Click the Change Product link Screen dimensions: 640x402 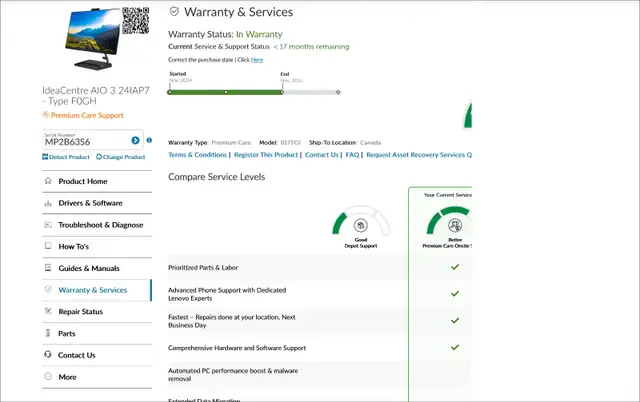click(124, 157)
